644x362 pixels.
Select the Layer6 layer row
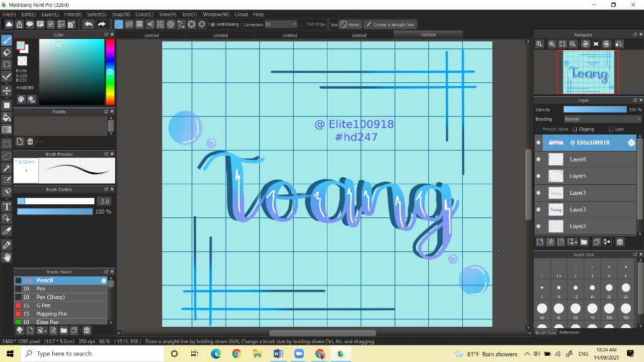tap(590, 159)
